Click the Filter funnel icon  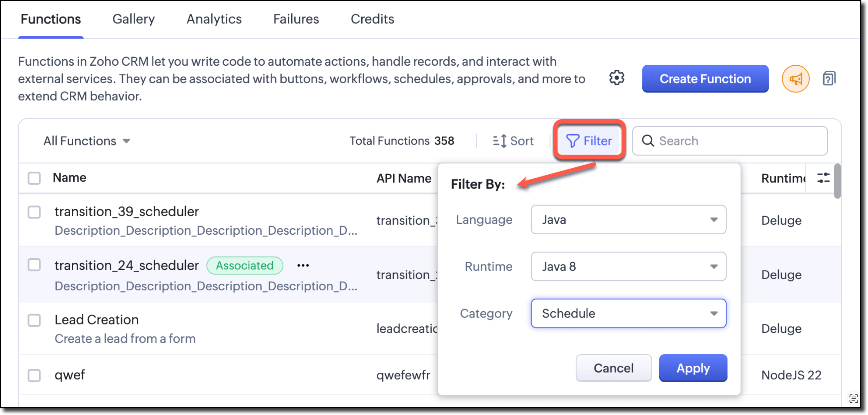(572, 141)
